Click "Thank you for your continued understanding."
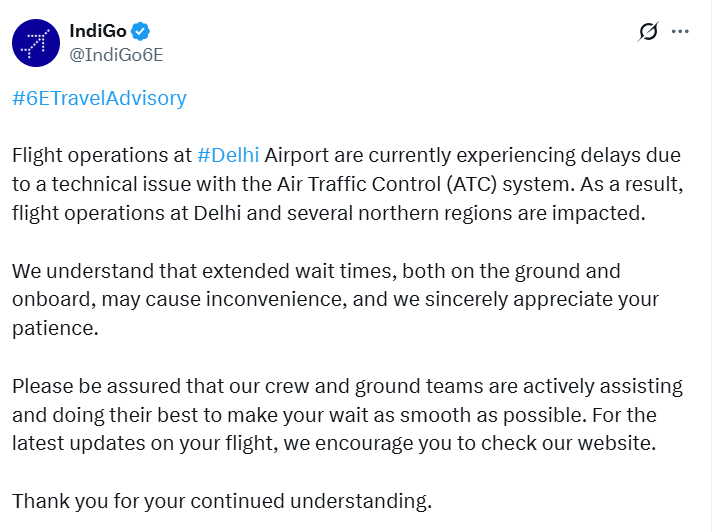The width and height of the screenshot is (727, 532). [x=222, y=501]
